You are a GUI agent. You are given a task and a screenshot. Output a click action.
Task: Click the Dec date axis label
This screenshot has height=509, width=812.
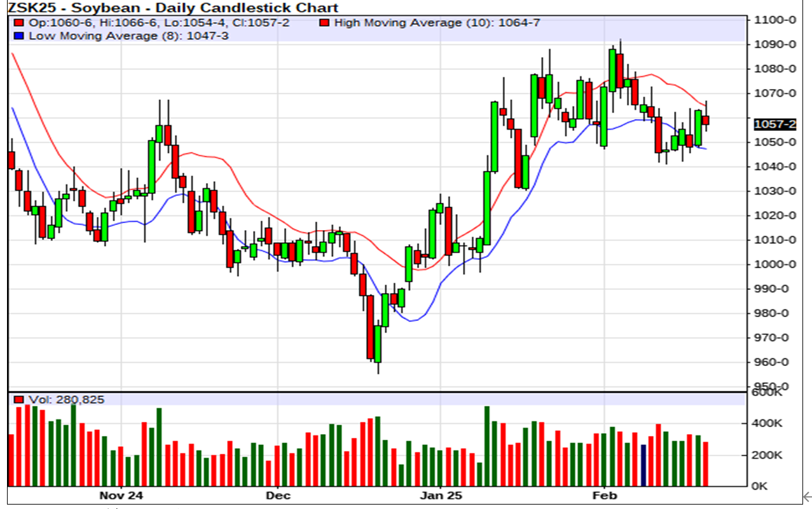pyautogui.click(x=279, y=495)
